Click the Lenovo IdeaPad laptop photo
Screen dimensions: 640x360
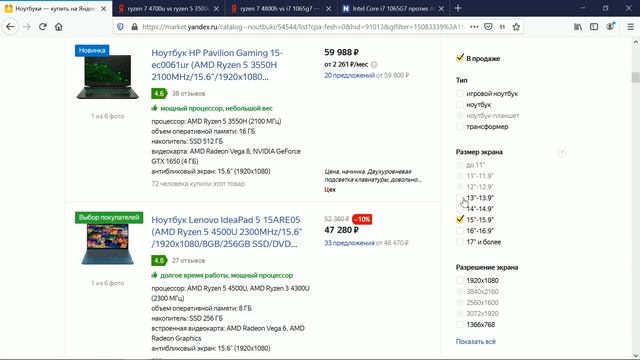coord(107,244)
